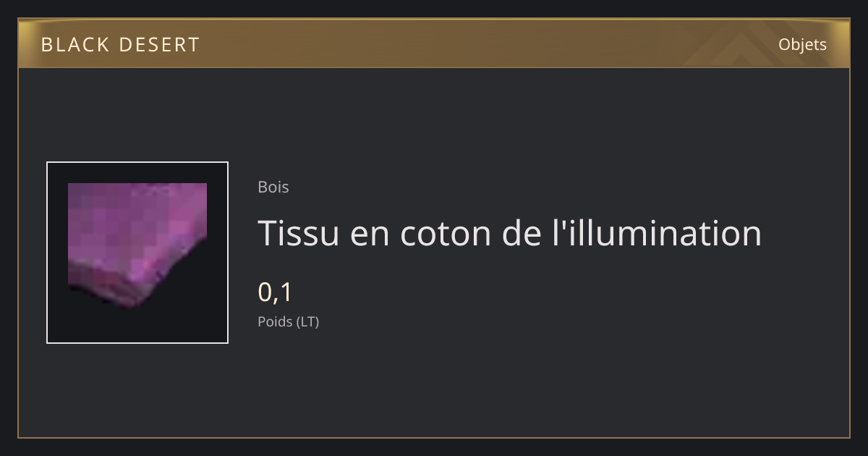Select the LT unit text next to Poids
868x456 pixels.
[307, 321]
